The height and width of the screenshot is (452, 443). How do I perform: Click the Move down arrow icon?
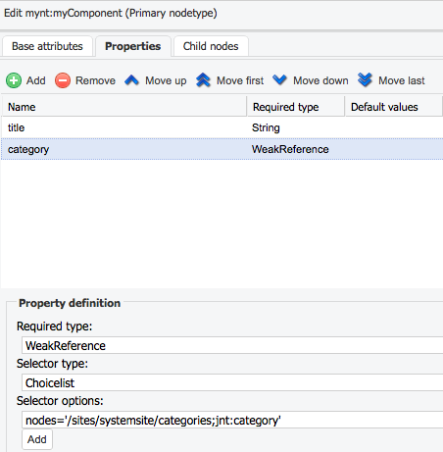(279, 80)
